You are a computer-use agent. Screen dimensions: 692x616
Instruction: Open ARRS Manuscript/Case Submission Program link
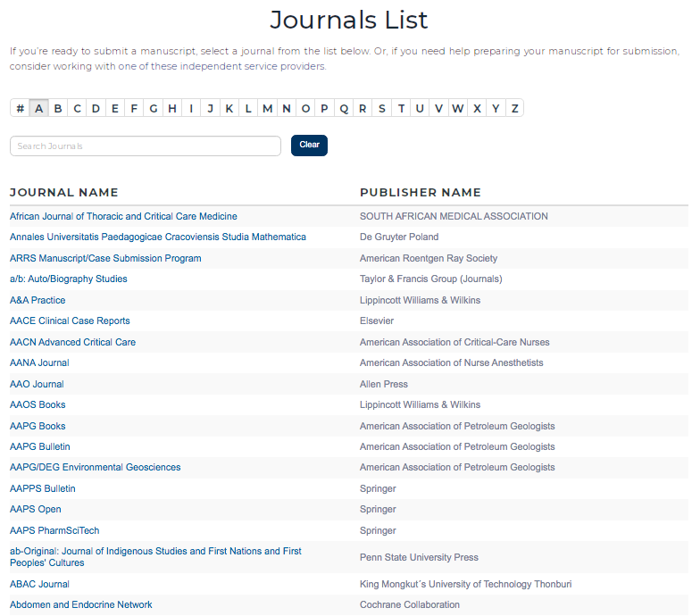tap(105, 258)
